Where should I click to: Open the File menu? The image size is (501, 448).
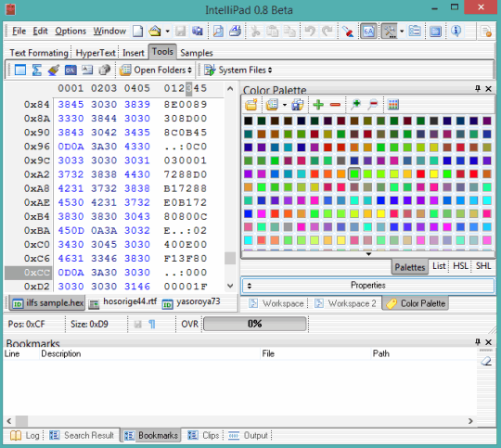coord(19,32)
